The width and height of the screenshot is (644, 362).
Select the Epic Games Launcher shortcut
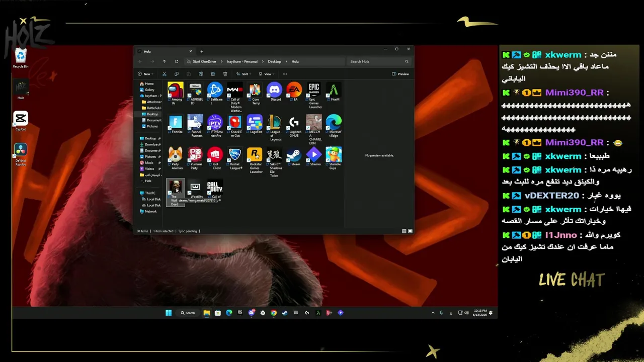point(314,96)
